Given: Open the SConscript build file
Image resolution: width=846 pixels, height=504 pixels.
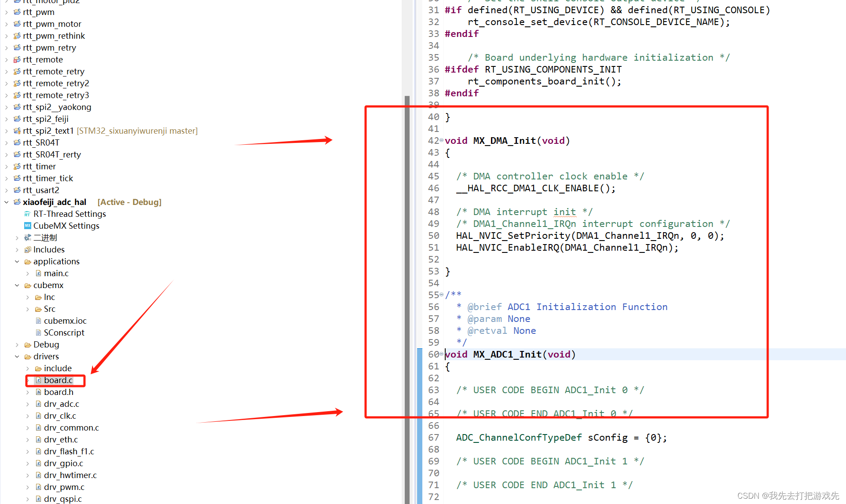Looking at the screenshot, I should [64, 332].
